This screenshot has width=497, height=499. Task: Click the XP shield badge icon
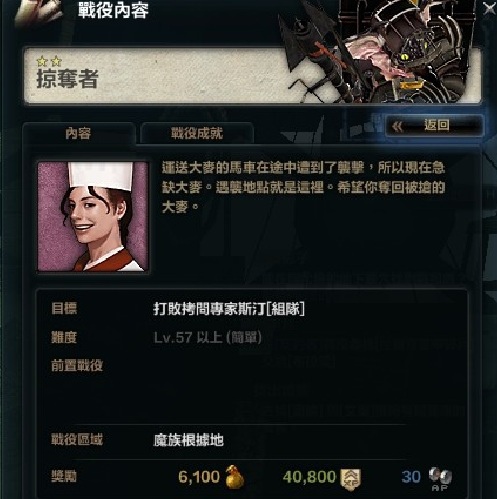click(x=350, y=479)
